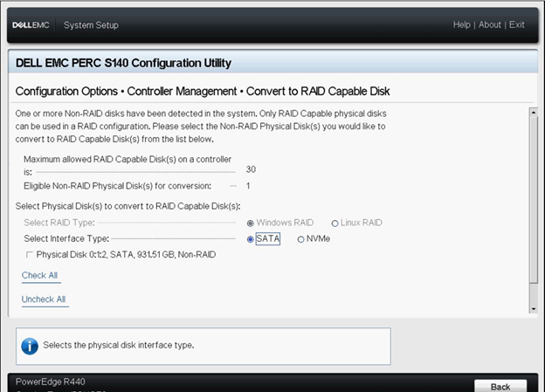Click the System Setup title
Screen dimensions: 545x392
91,25
